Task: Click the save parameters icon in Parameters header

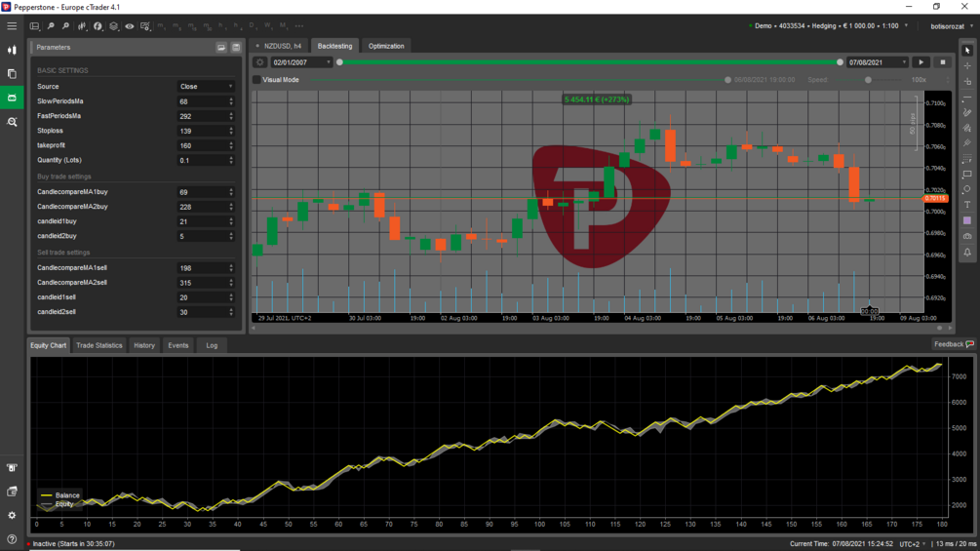Action: click(x=236, y=48)
